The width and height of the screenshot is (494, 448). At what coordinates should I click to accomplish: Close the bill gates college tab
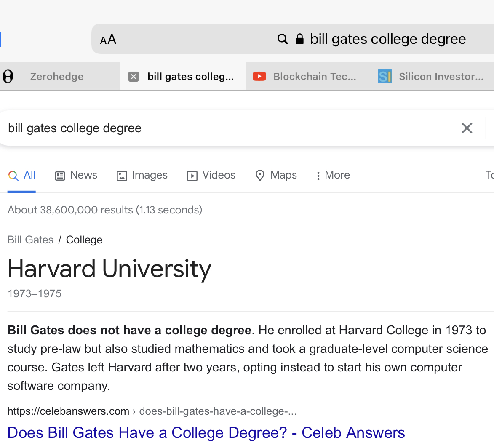pos(134,77)
